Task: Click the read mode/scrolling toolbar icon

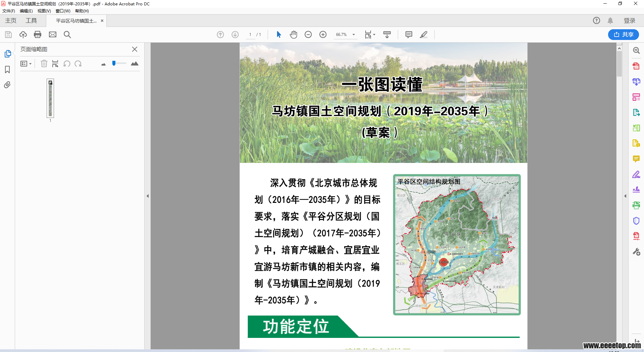Action: 387,35
